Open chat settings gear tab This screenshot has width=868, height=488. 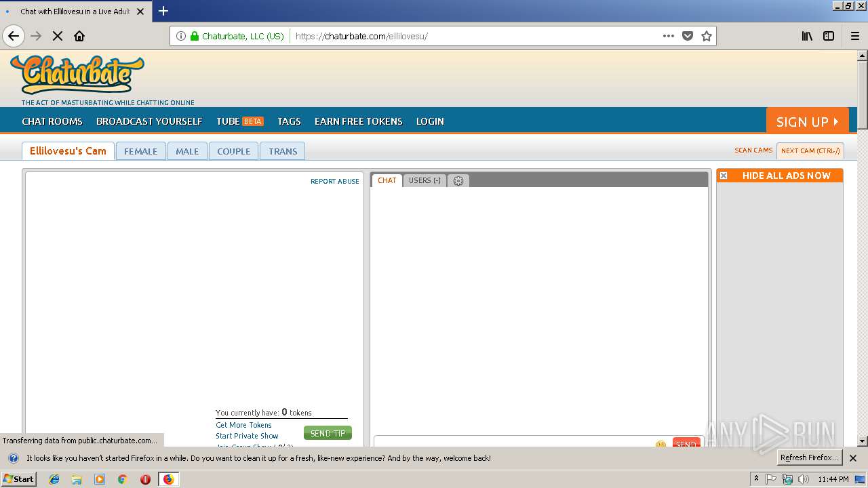tap(458, 180)
